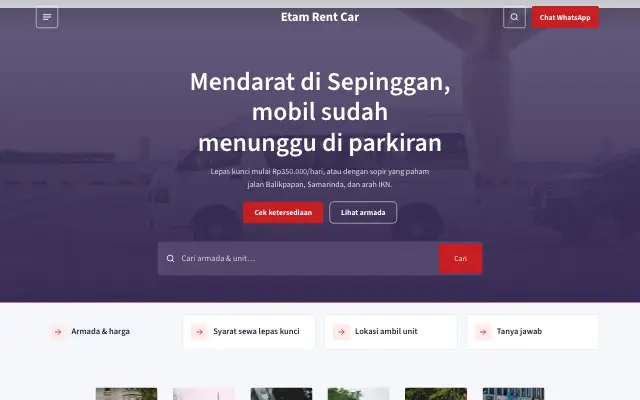
Task: Open the Tanya jawab card
Action: click(533, 331)
